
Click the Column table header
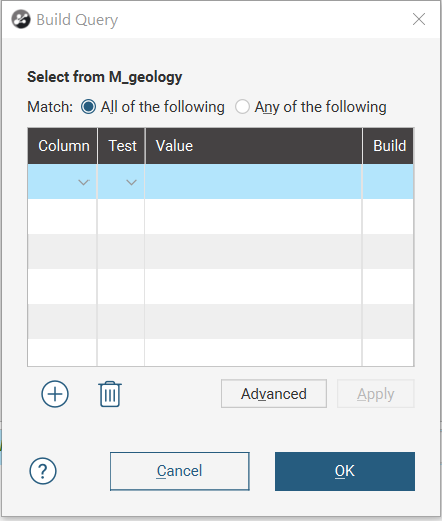pos(62,146)
